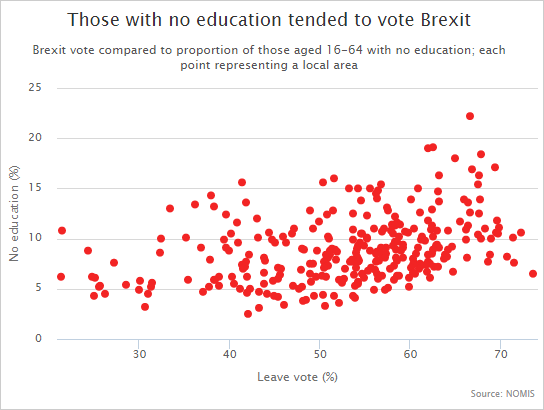Screen dimensions: 544x410
Task: Click the chart title about Brexit
Action: [x=269, y=19]
